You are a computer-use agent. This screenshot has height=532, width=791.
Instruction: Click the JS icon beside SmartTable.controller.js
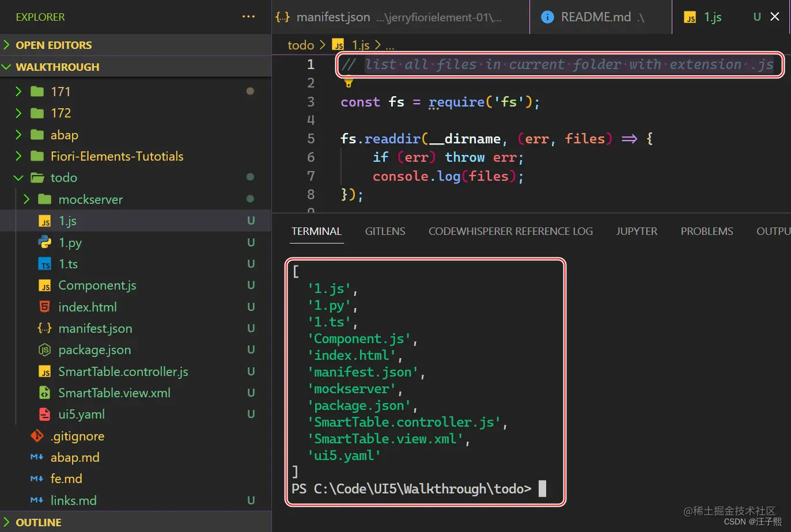tap(45, 372)
